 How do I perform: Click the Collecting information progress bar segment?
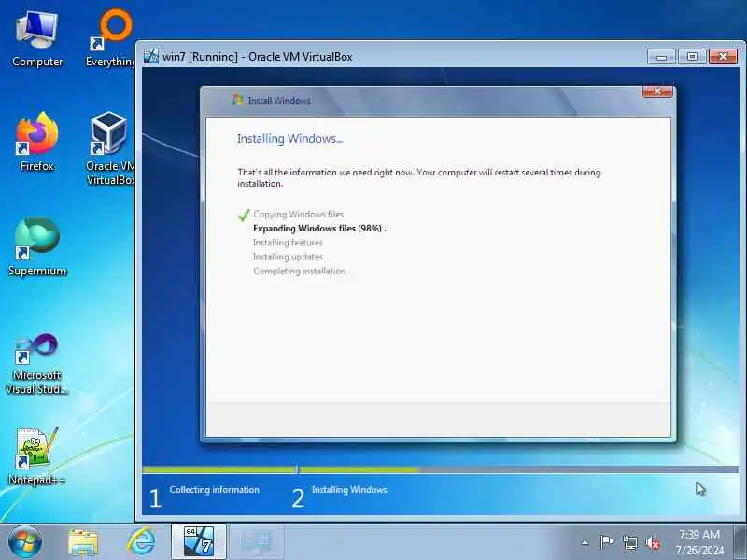[219, 470]
